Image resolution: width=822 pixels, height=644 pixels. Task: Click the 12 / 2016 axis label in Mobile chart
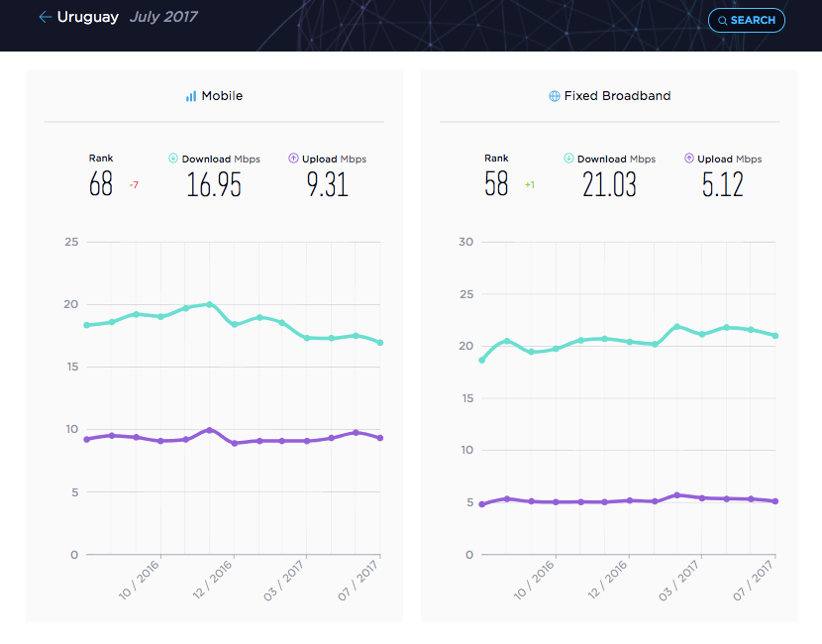pos(212,580)
